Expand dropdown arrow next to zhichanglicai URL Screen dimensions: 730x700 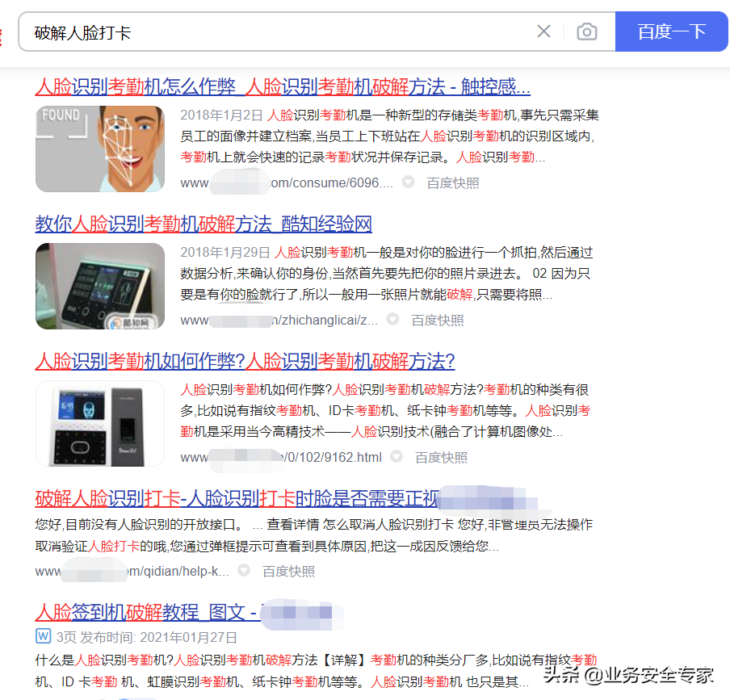[393, 319]
